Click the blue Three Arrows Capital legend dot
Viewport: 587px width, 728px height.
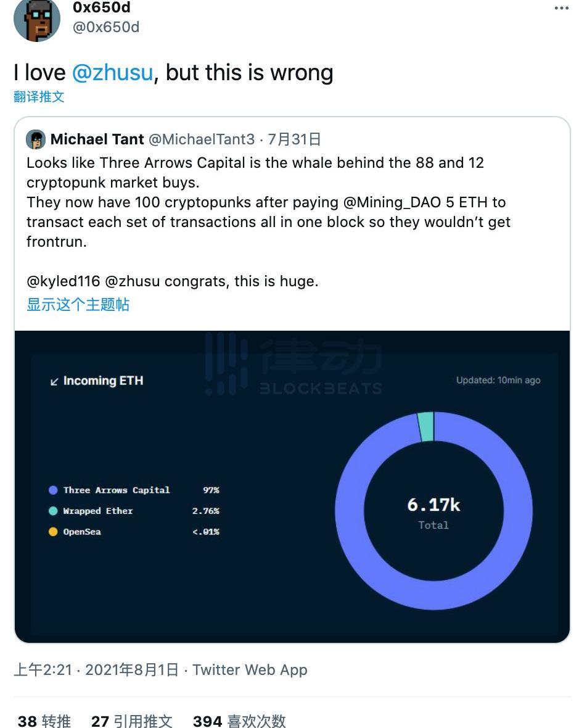pyautogui.click(x=53, y=490)
